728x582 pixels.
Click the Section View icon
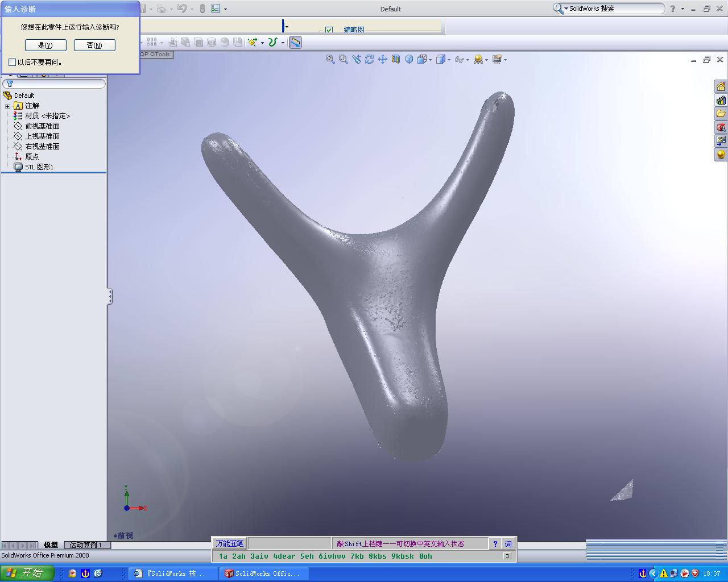tap(395, 59)
